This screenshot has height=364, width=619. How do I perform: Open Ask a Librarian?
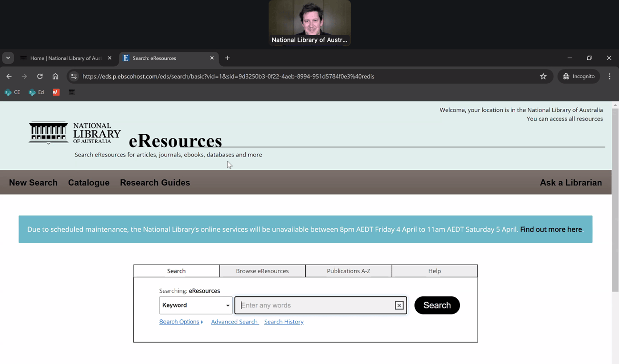point(571,183)
